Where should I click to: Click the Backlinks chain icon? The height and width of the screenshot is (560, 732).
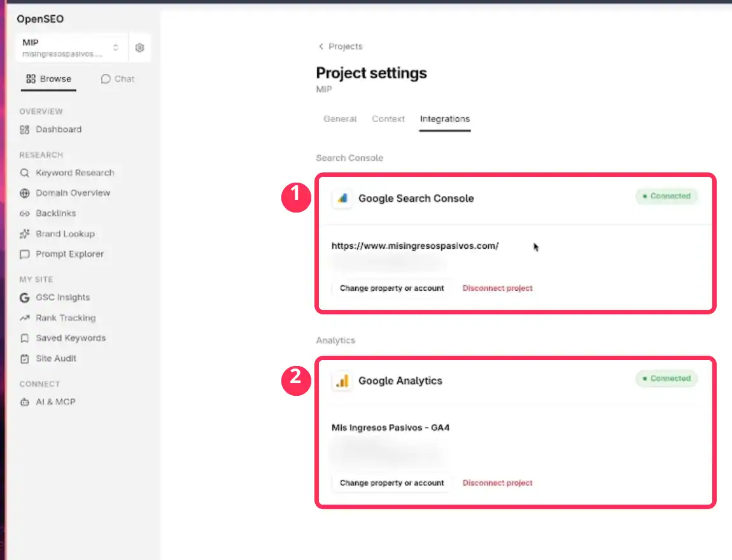pyautogui.click(x=25, y=214)
